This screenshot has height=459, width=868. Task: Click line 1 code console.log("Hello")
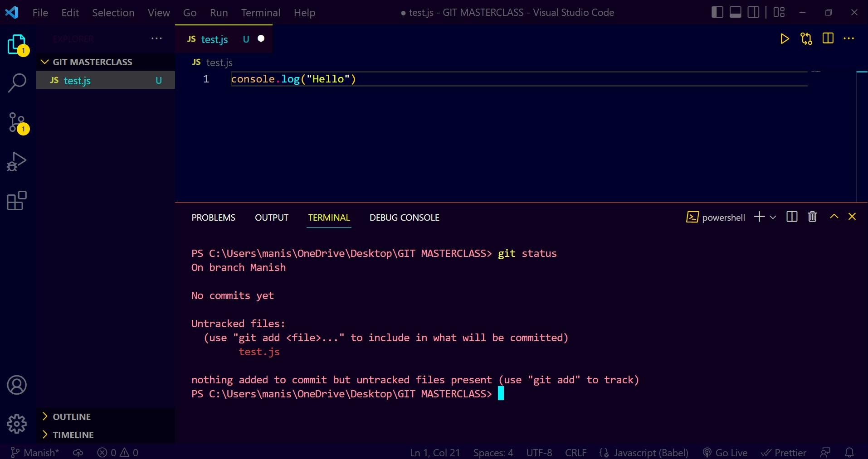pos(293,79)
